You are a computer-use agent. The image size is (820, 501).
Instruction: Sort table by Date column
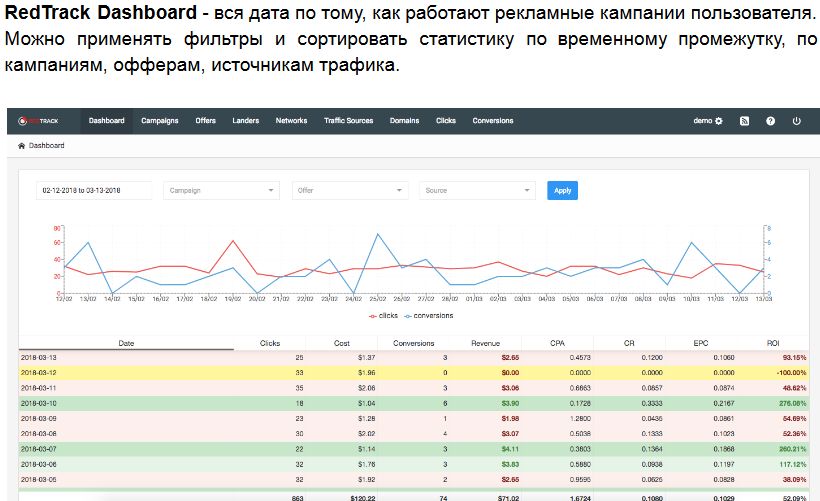pos(126,343)
